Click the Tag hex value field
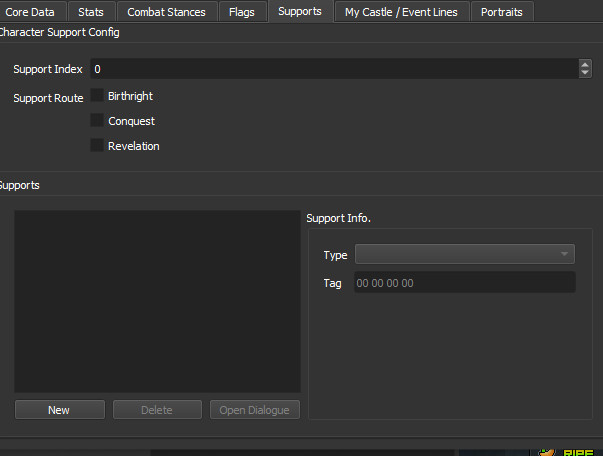This screenshot has height=456, width=603. click(x=464, y=283)
